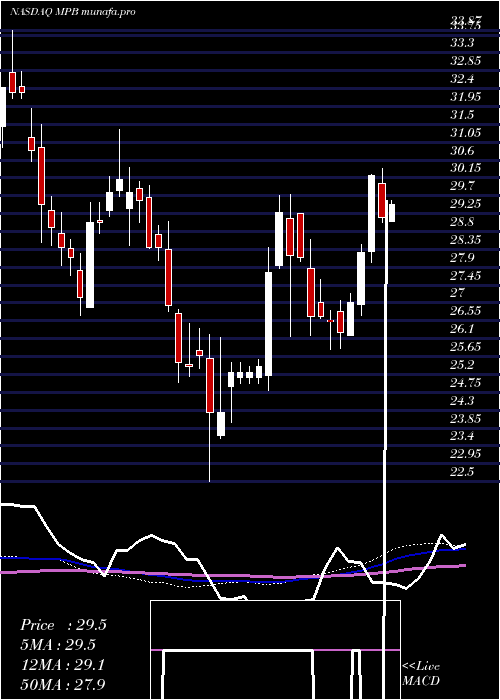Click the <<Live MACD label

[421, 674]
